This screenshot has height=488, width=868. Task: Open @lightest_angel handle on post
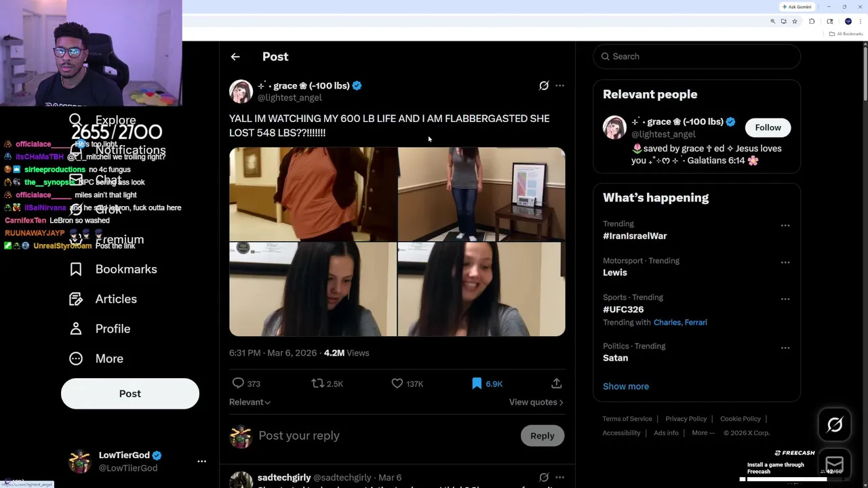(x=290, y=98)
